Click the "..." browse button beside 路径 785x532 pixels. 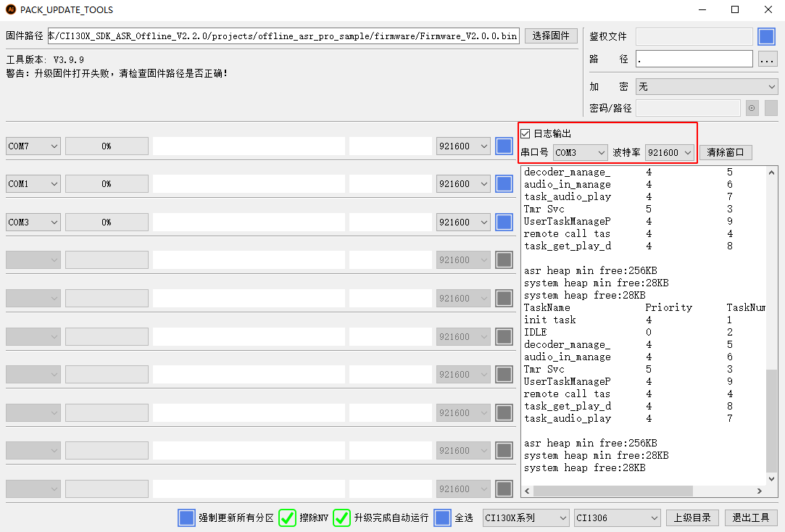[x=768, y=59]
